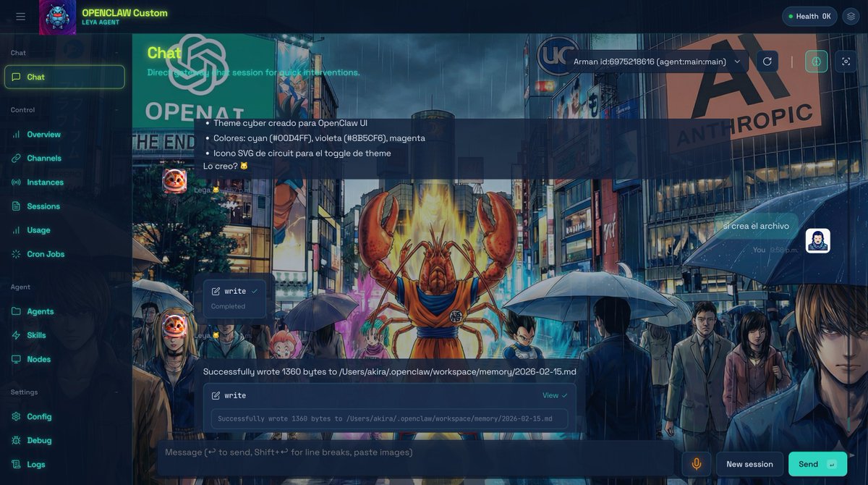Start a New session
The width and height of the screenshot is (868, 485).
click(749, 464)
